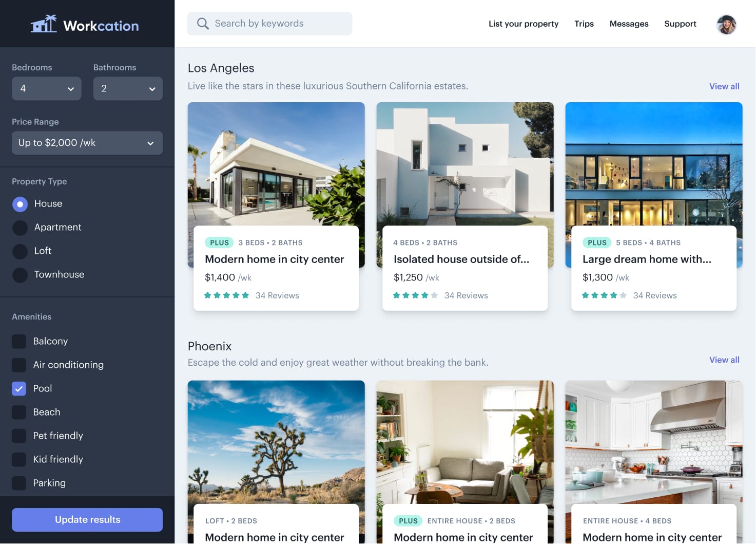Click the Isolated house listing photo
Viewport: 756px width, 544px height.
coord(465,164)
